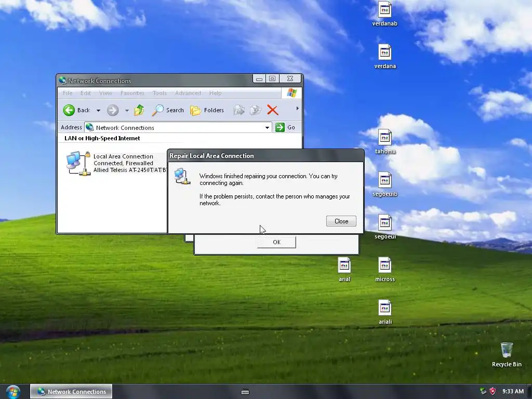This screenshot has width=532, height=399.
Task: Select the Local Area Connection icon
Action: point(78,163)
